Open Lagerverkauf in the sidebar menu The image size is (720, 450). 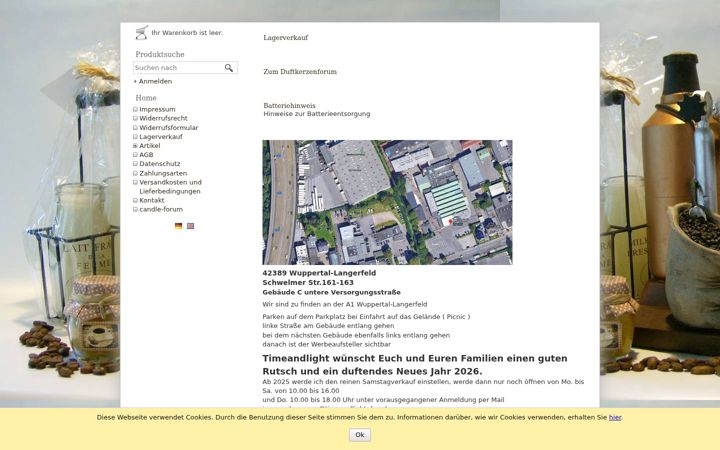pyautogui.click(x=161, y=137)
